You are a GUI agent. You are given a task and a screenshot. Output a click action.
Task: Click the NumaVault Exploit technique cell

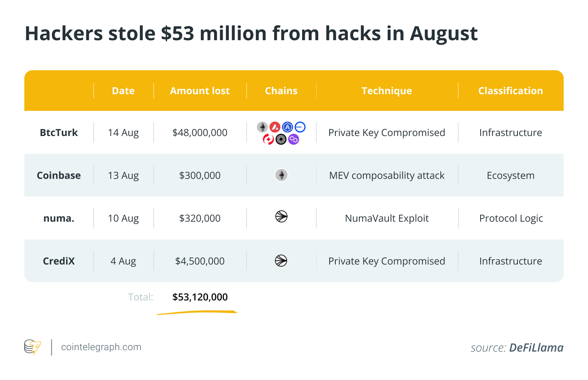[387, 218]
